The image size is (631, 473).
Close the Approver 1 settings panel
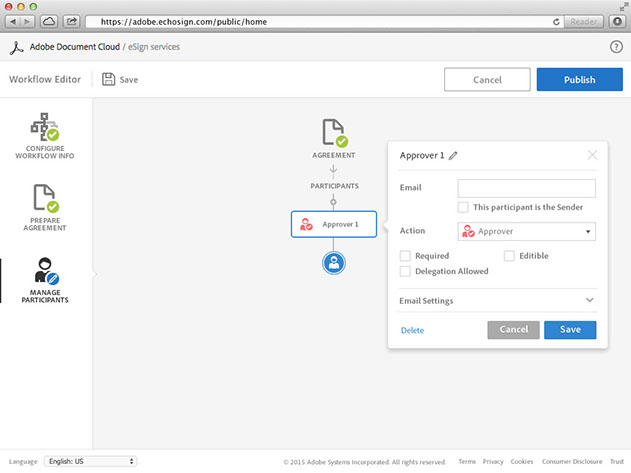592,155
